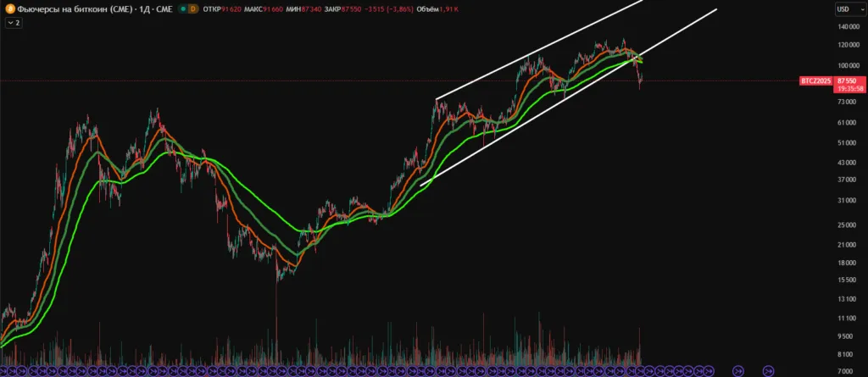Click the orange Bitcoin symbol logo icon

coord(9,9)
